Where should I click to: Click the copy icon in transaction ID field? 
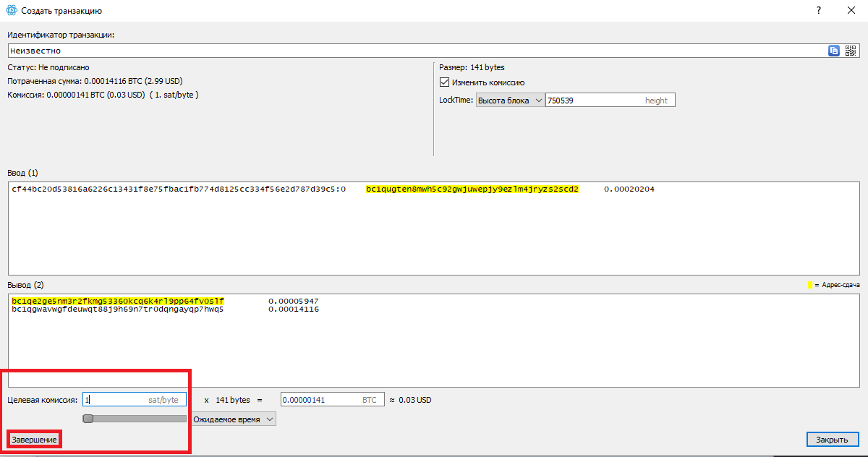coord(834,51)
